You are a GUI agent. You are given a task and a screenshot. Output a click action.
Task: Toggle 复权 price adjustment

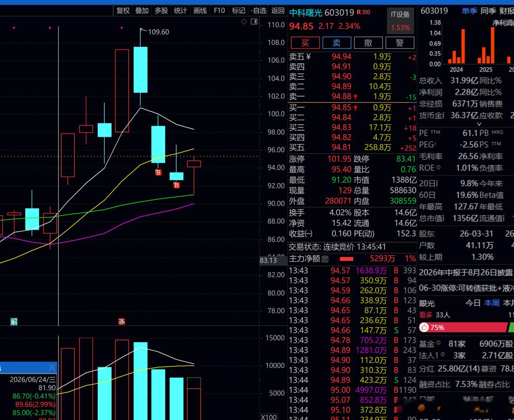point(123,11)
